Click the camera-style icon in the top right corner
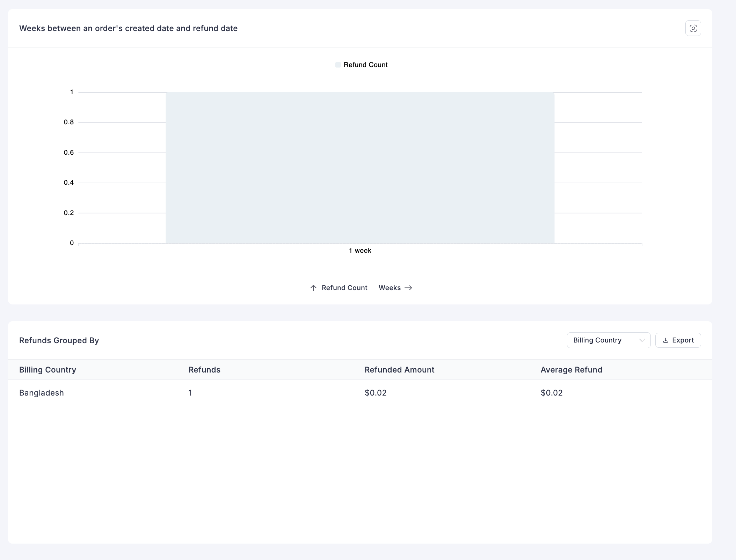This screenshot has width=736, height=560. (x=693, y=28)
